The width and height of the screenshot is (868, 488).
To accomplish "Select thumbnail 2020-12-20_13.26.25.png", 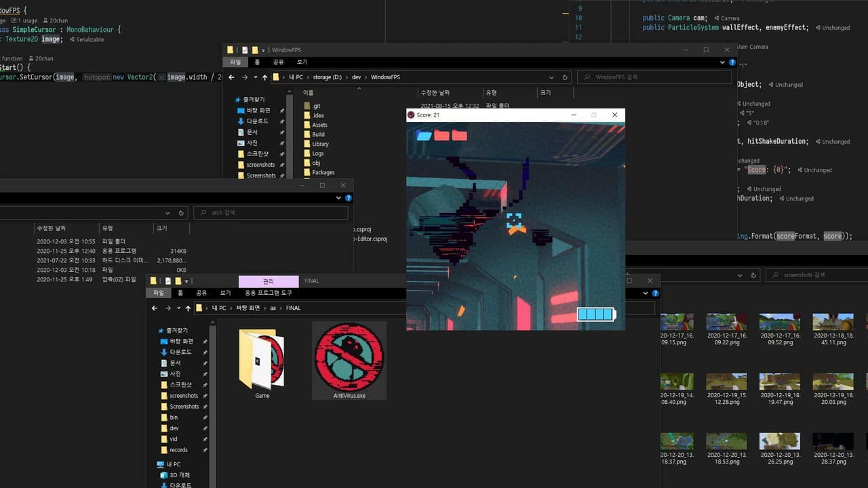I will (780, 449).
